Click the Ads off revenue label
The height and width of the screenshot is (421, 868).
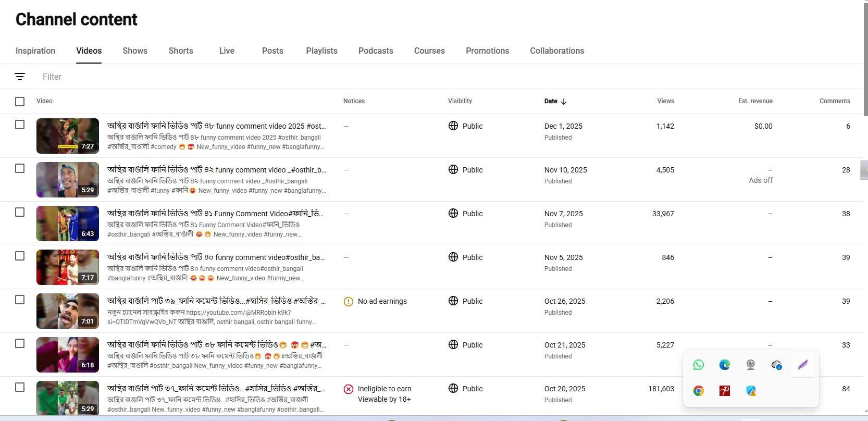coord(761,180)
